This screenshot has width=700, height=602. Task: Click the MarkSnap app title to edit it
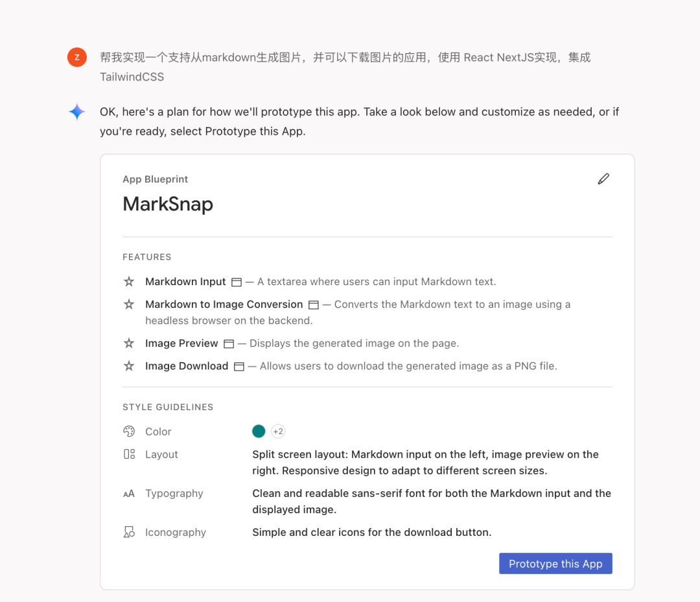(x=167, y=203)
